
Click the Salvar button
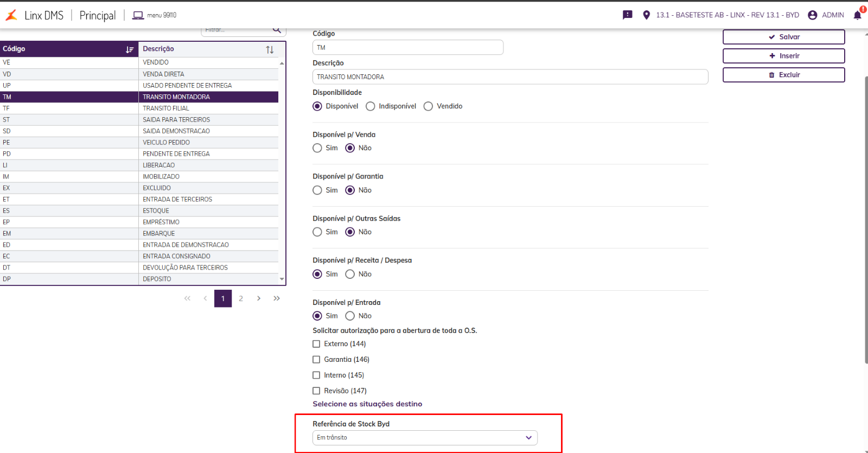coord(783,37)
